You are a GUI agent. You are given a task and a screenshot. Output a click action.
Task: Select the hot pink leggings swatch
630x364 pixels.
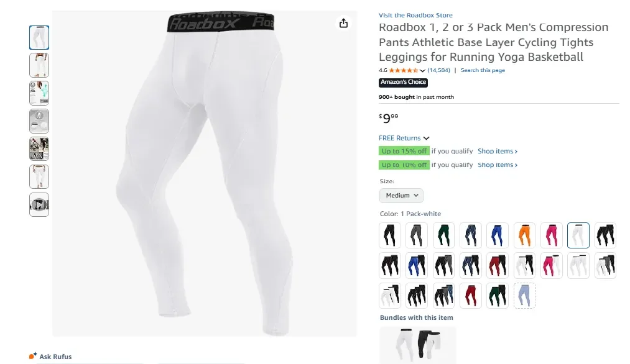pyautogui.click(x=551, y=235)
